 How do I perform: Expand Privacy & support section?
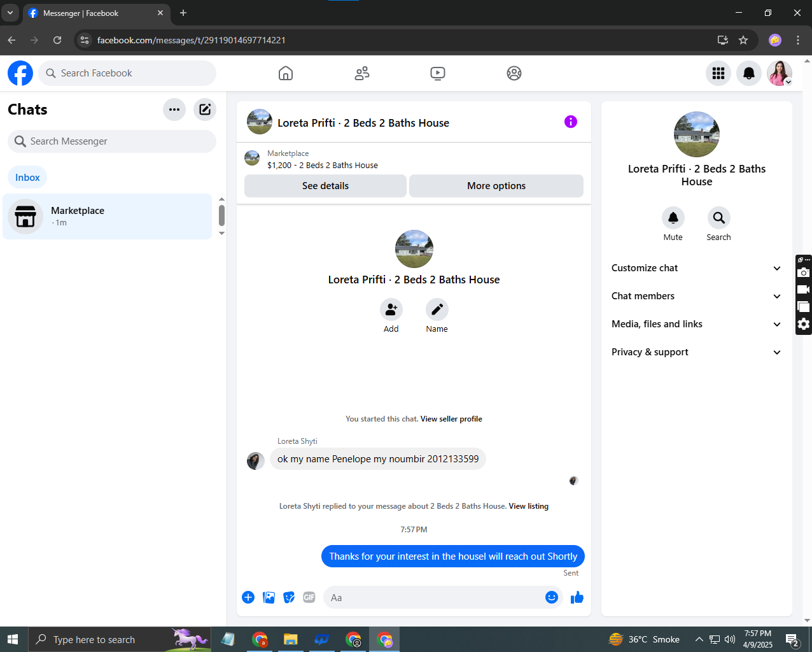(697, 352)
